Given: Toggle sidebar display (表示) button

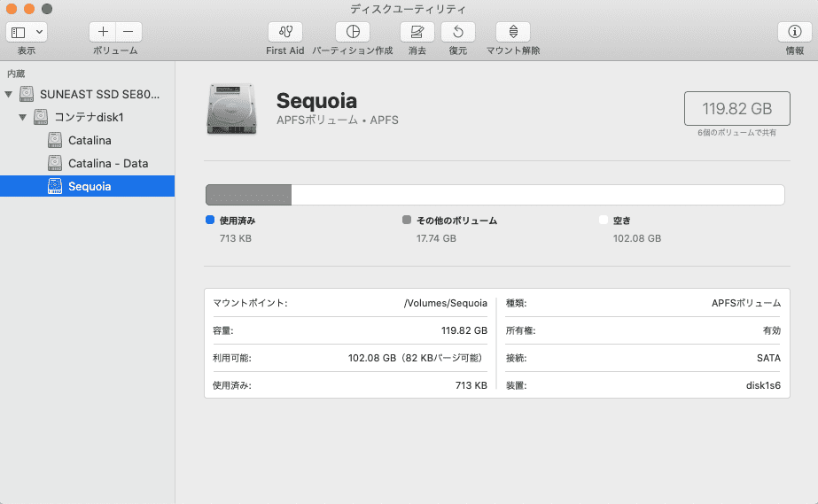Looking at the screenshot, I should 19,32.
